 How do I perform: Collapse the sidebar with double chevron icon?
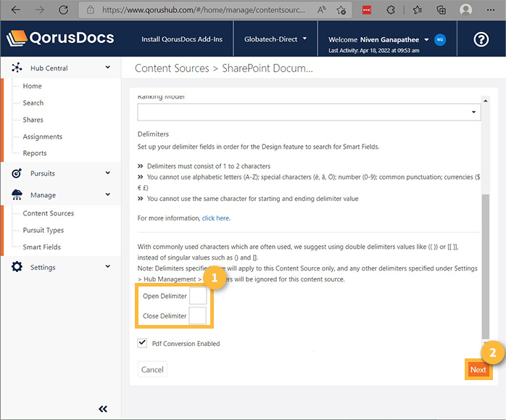(x=103, y=409)
